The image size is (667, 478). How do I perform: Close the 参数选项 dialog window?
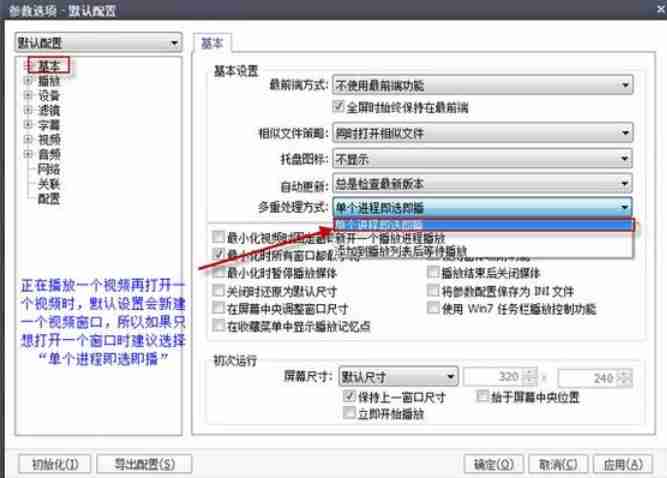[661, 9]
